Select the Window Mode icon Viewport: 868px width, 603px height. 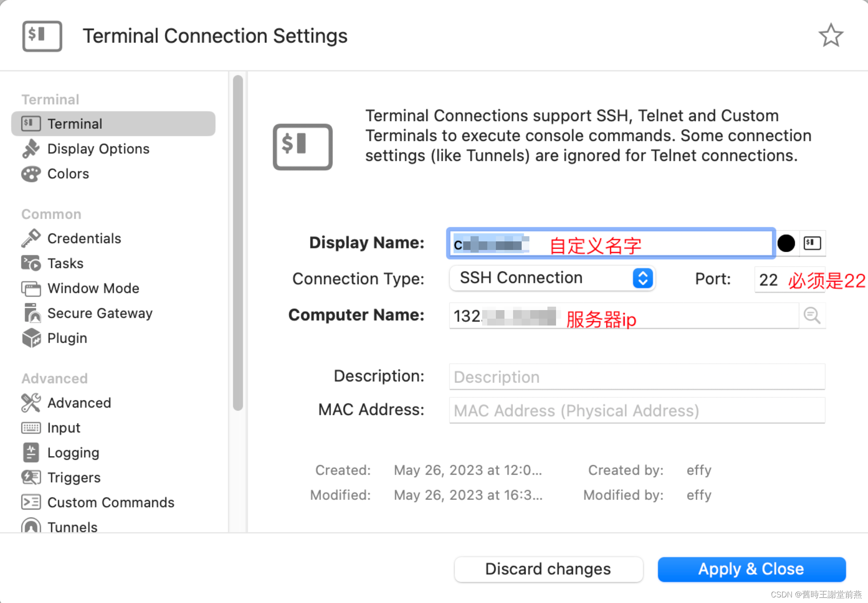(30, 288)
